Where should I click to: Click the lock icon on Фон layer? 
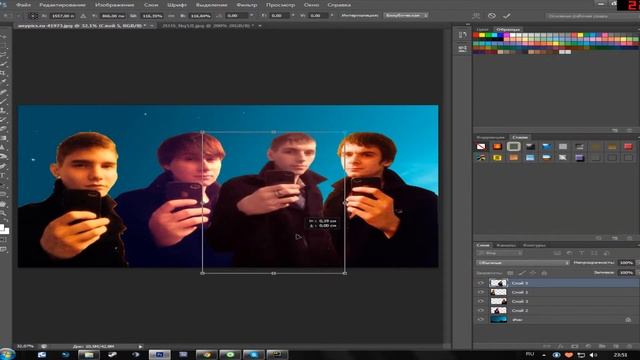628,320
